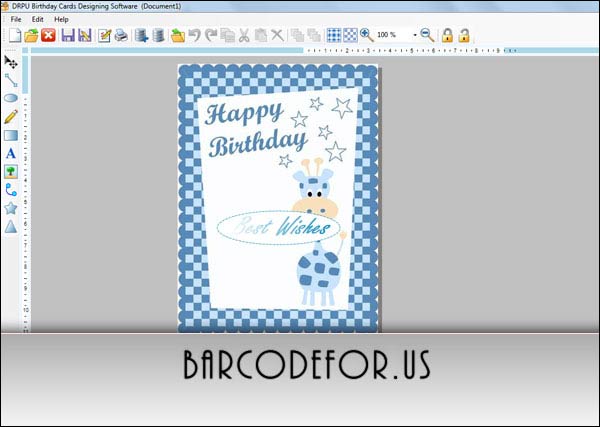Open the File menu
Screen dimensions: 600x427
[x=15, y=19]
